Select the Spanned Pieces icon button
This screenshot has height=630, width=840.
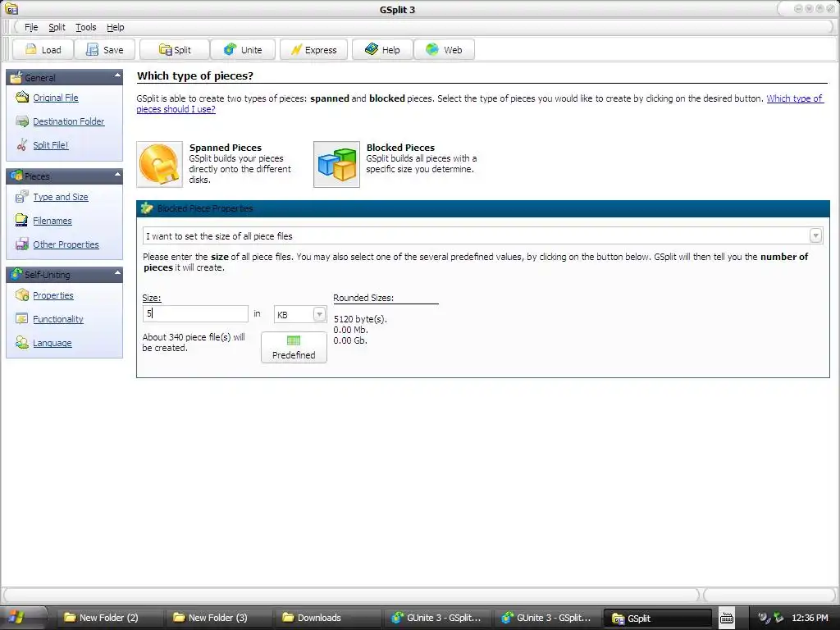[160, 164]
